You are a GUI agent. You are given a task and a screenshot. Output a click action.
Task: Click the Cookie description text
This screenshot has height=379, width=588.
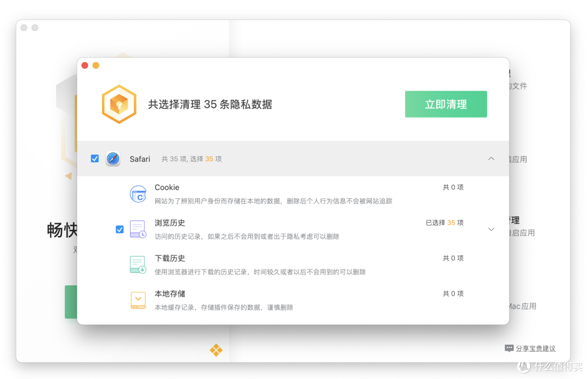(x=273, y=201)
